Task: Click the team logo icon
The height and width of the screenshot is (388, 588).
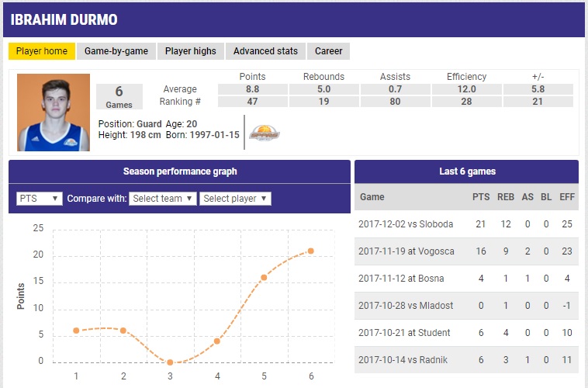Action: click(x=264, y=133)
